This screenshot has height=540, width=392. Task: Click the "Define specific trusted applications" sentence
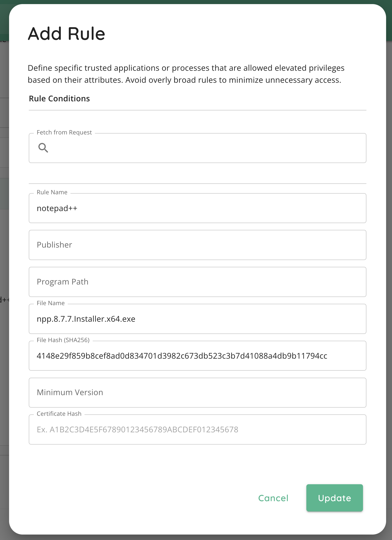[186, 68]
